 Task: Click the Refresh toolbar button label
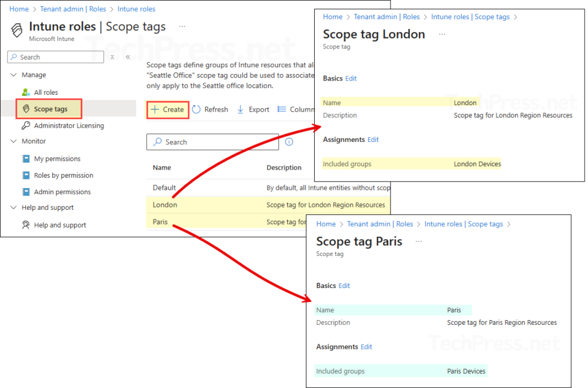[x=216, y=109]
